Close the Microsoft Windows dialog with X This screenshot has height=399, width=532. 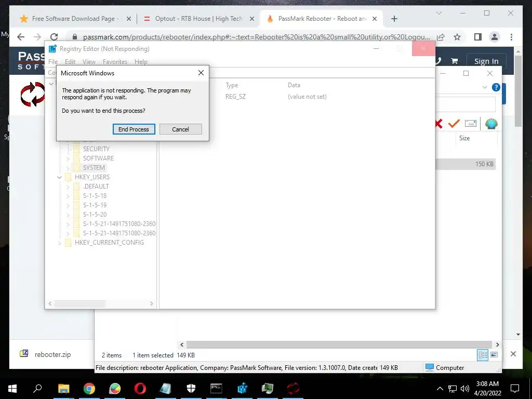point(201,73)
